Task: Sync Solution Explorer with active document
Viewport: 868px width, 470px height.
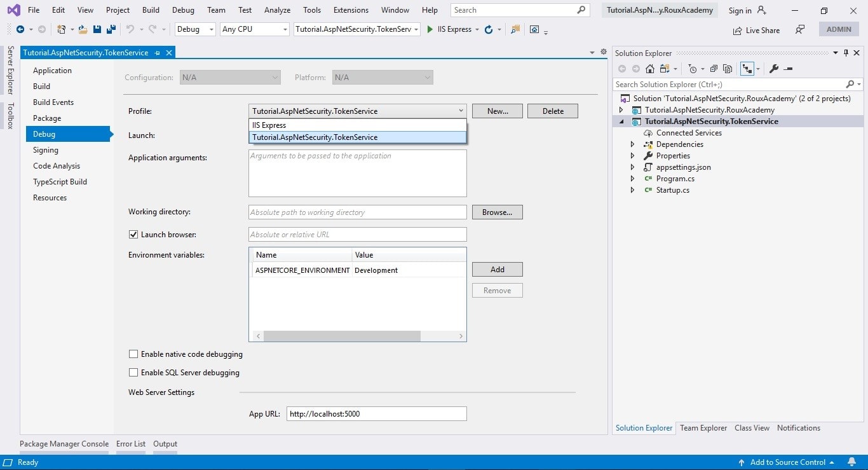Action: [749, 69]
